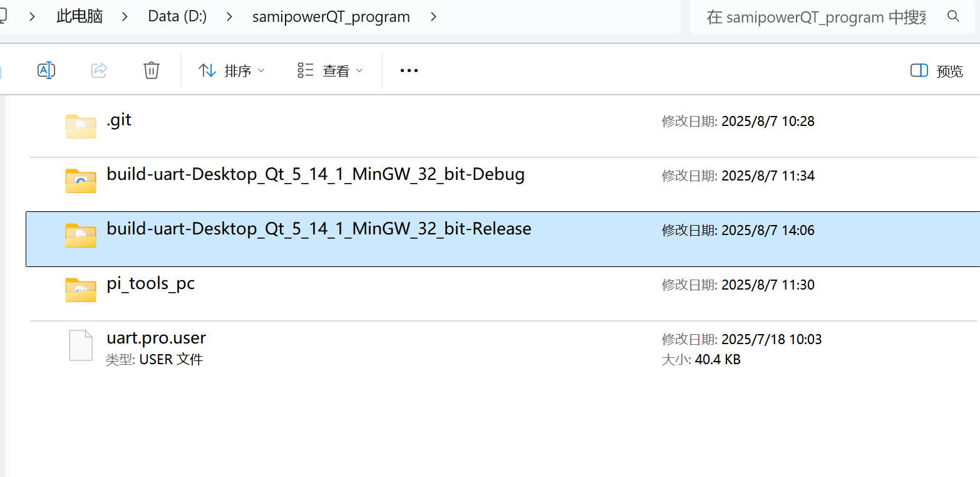Select the pi_tools_pc folder name
Screen dimensions: 980x477
pyautogui.click(x=151, y=284)
